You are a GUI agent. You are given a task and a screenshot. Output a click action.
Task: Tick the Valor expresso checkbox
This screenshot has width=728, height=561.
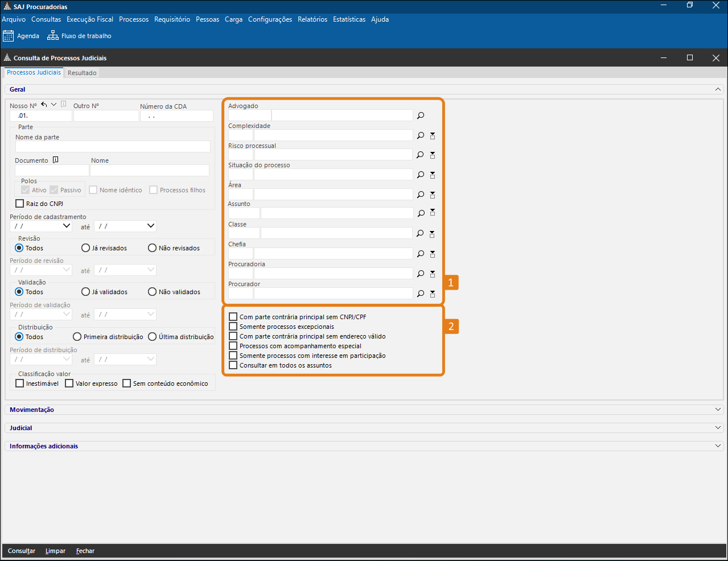(x=69, y=383)
